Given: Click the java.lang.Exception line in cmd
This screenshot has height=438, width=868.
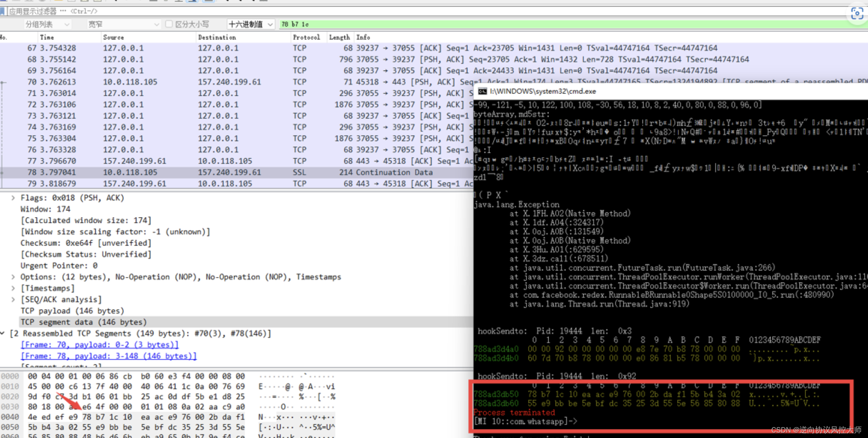Looking at the screenshot, I should (x=517, y=205).
